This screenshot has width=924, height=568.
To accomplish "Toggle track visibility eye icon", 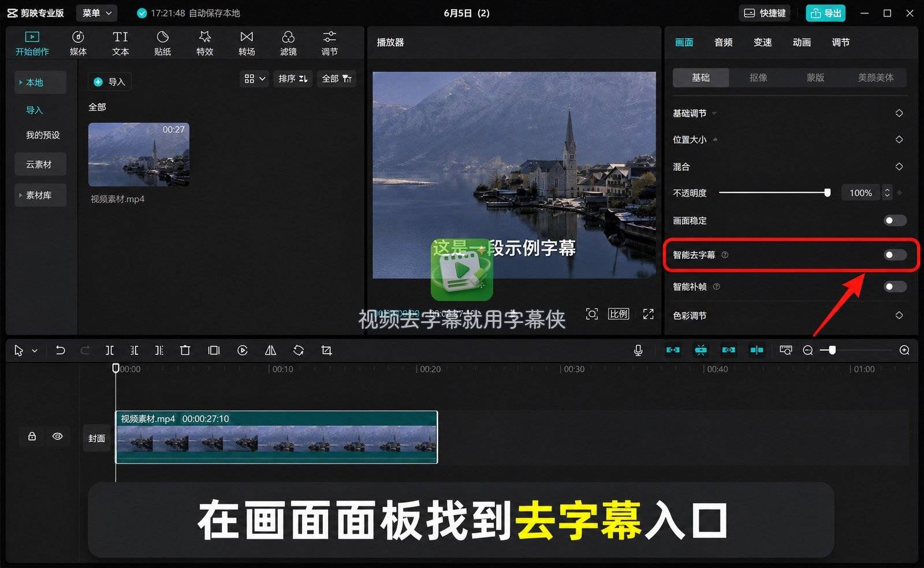I will coord(57,436).
